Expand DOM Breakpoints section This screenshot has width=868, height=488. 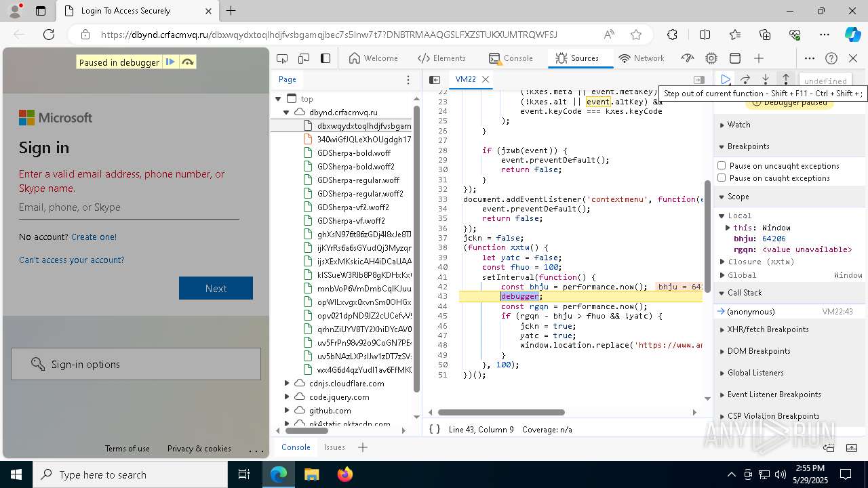tap(790, 351)
